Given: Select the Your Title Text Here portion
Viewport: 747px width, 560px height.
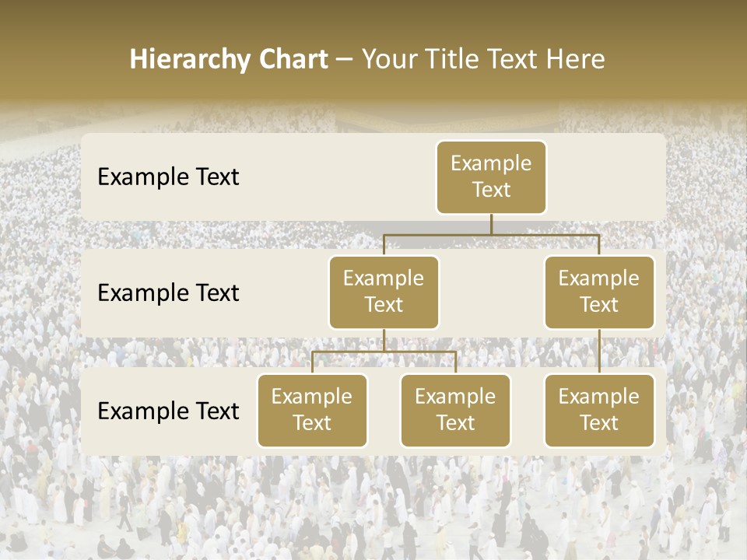Looking at the screenshot, I should 482,58.
